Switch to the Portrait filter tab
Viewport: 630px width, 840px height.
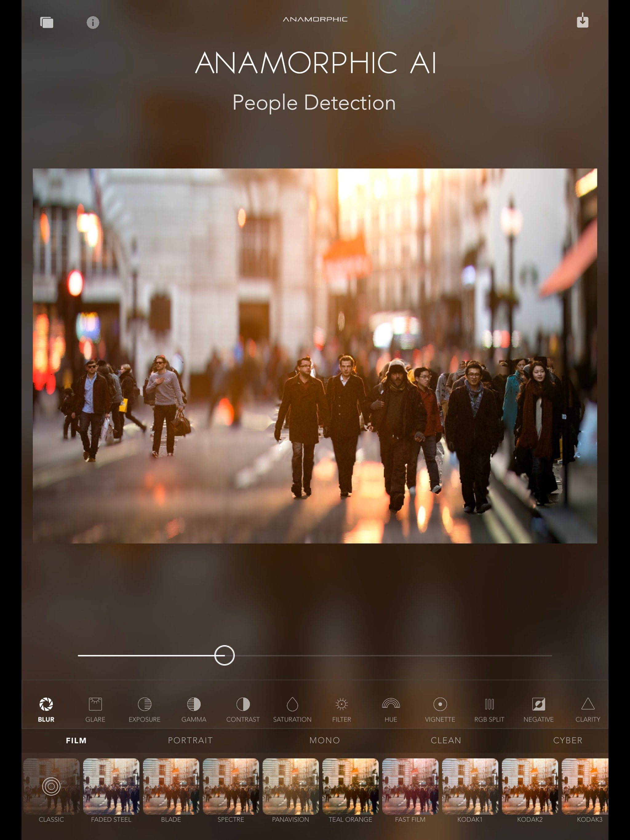pos(190,740)
